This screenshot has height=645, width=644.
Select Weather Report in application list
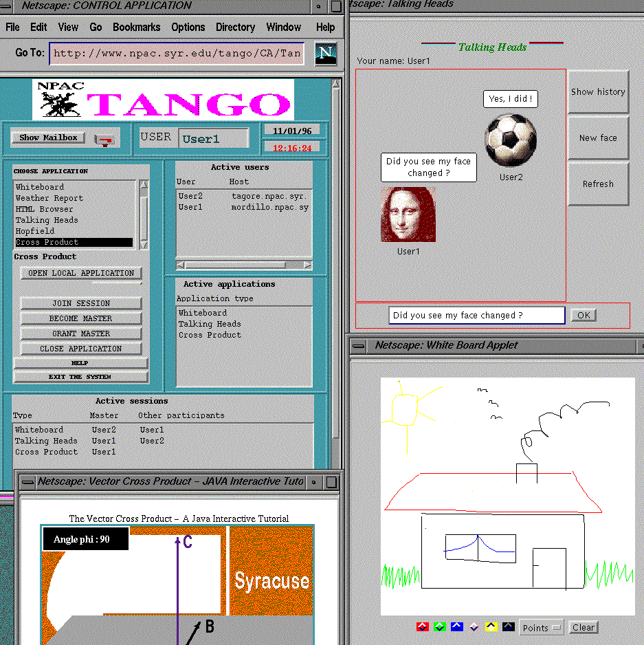point(74,198)
